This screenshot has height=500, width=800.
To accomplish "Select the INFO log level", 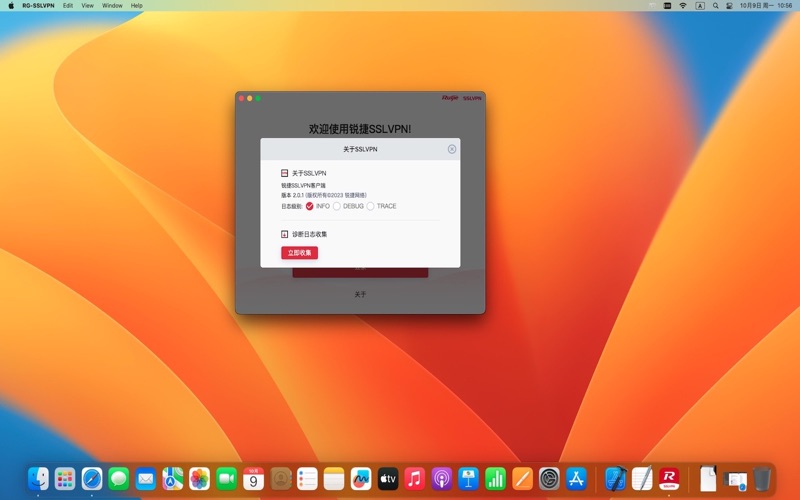I will pyautogui.click(x=310, y=206).
